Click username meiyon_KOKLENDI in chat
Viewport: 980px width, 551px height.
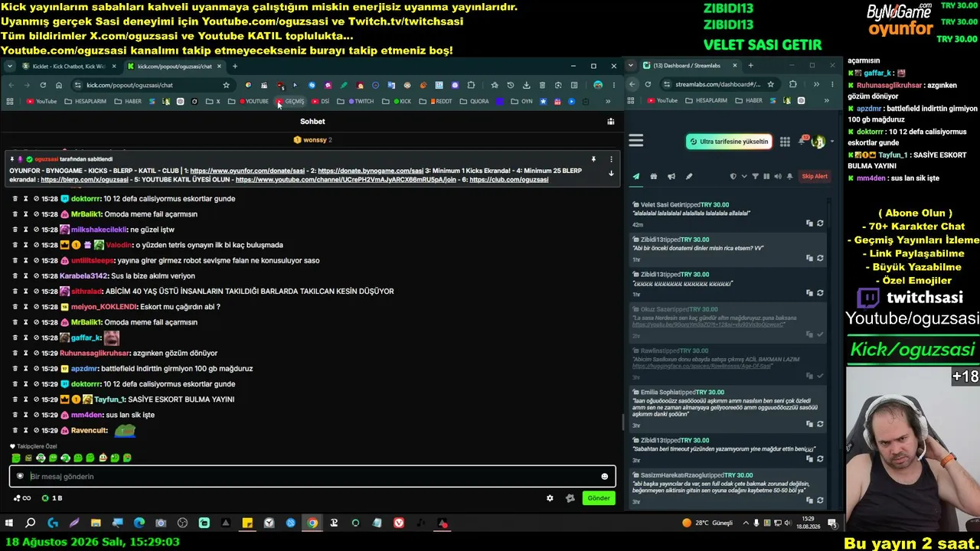pos(104,307)
